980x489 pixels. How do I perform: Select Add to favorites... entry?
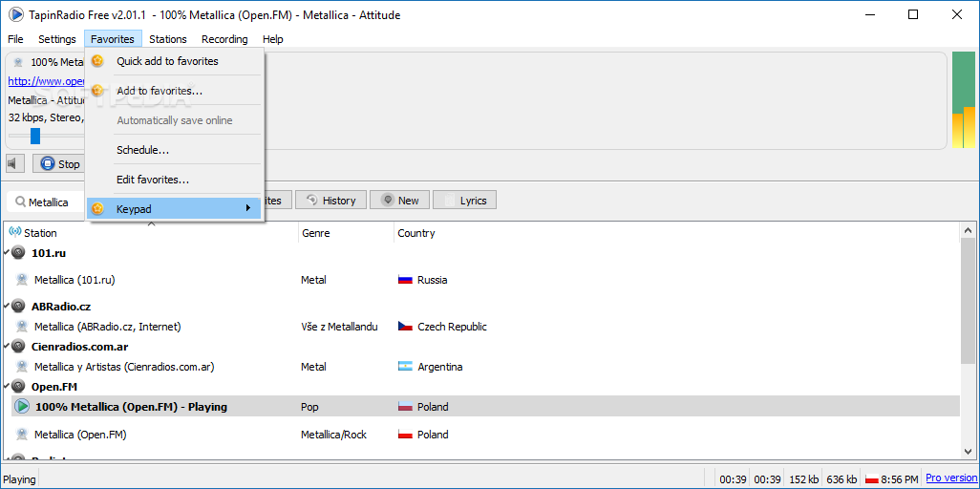(x=175, y=91)
